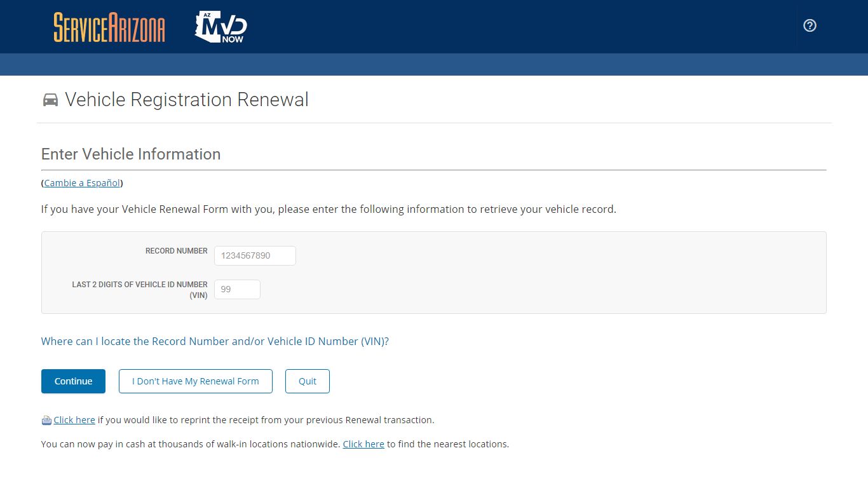868x488 pixels.
Task: Select I Don't Have My Renewal Form
Action: coord(196,381)
